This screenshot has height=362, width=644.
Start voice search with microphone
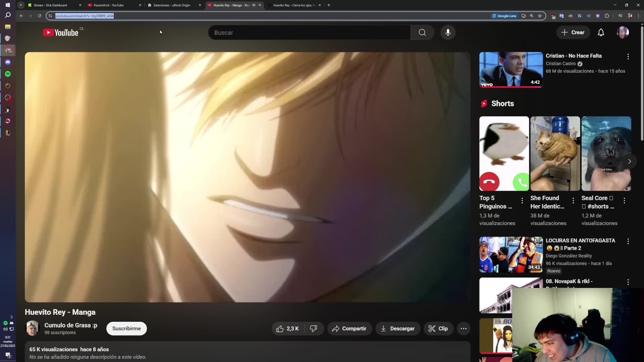point(448,33)
